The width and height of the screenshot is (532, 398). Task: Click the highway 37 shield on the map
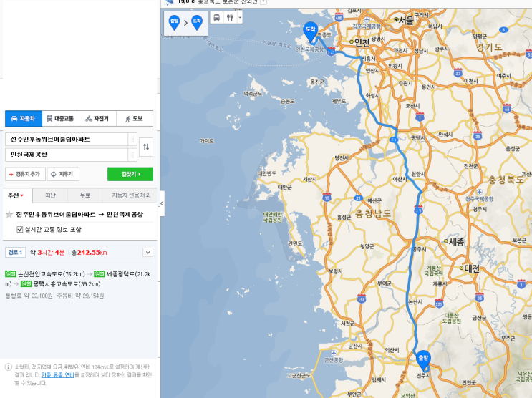click(458, 72)
